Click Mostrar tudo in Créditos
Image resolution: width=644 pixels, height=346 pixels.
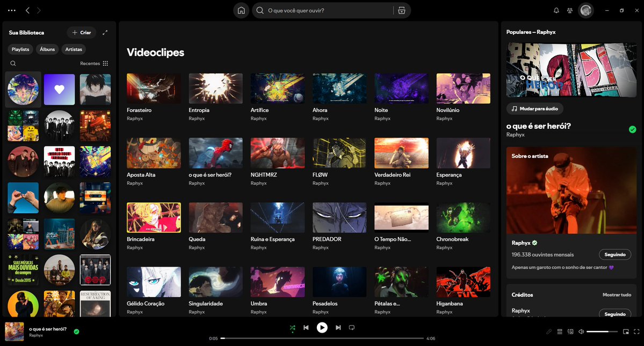(617, 295)
